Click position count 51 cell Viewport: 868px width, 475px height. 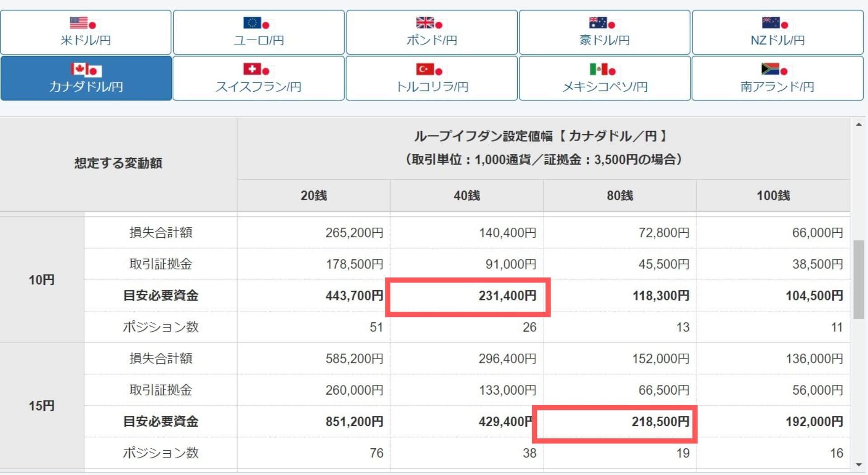point(314,327)
